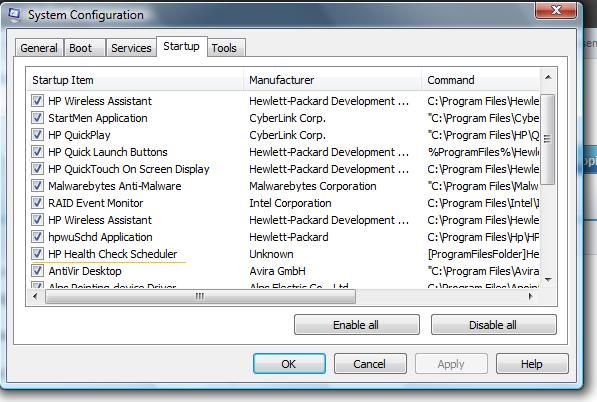
Task: Click the vertical scrollbar down arrow
Action: point(548,279)
